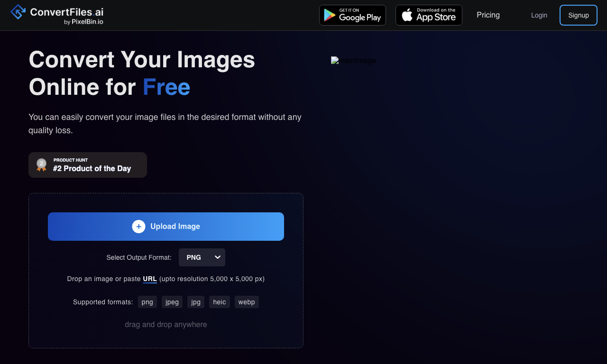The height and width of the screenshot is (364, 607).
Task: Click the URL paste link
Action: [x=150, y=279]
